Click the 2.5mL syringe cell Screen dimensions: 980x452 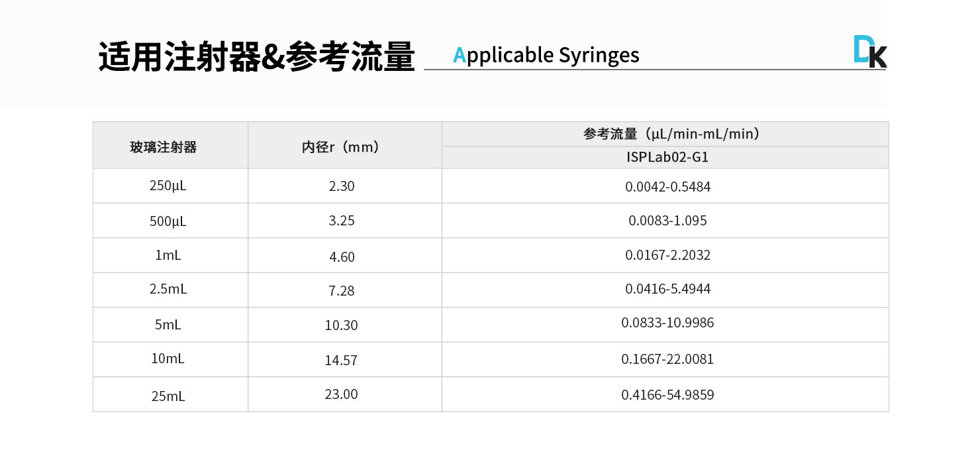point(168,290)
